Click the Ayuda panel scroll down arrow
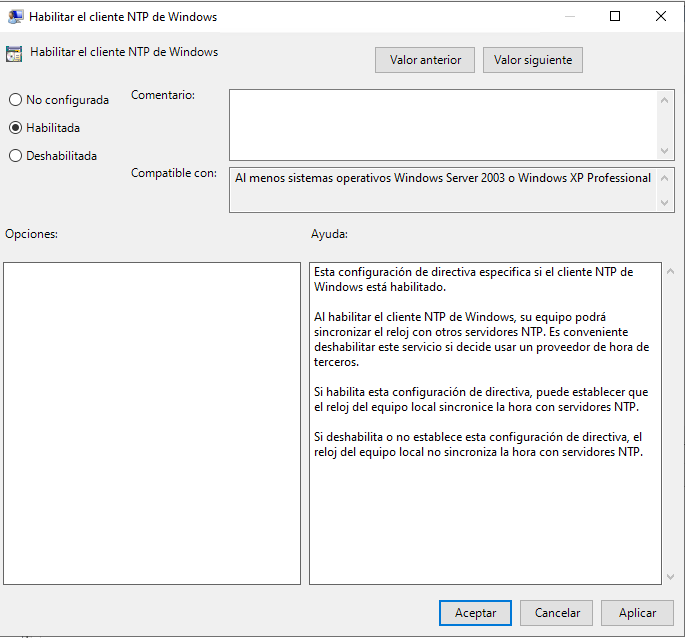 pyautogui.click(x=669, y=576)
